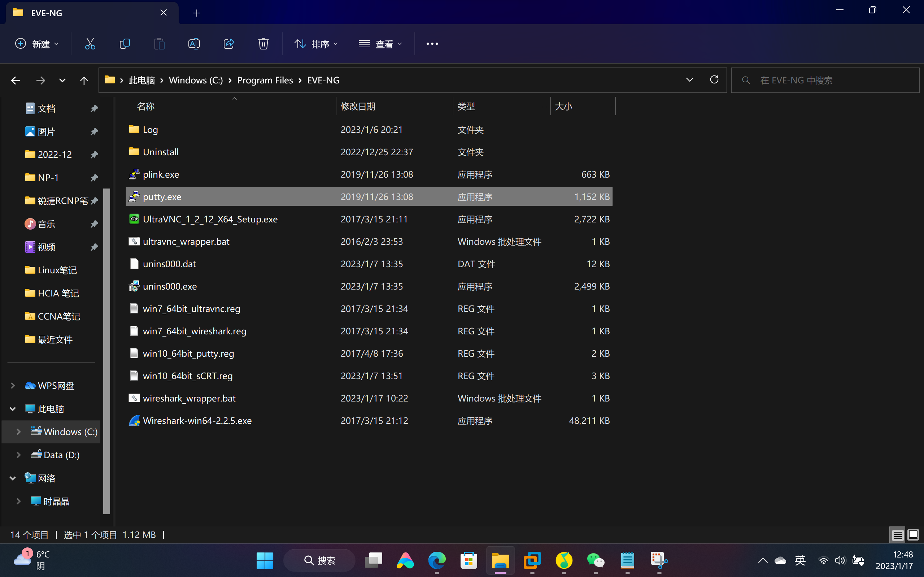
Task: Click the 新建 new button
Action: (36, 44)
